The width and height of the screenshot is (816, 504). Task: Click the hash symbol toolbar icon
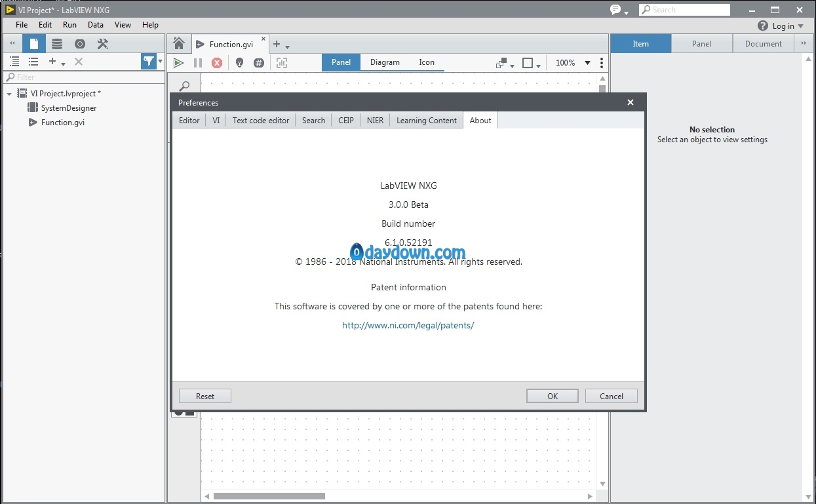(259, 63)
